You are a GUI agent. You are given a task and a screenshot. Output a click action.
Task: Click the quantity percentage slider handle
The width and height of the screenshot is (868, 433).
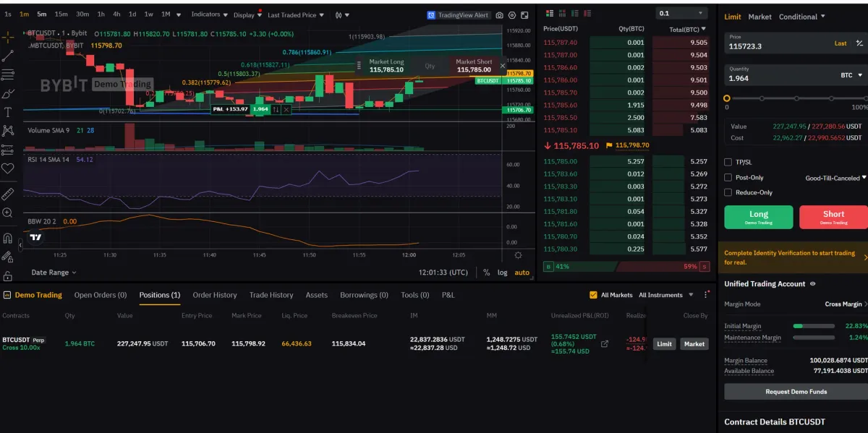727,98
